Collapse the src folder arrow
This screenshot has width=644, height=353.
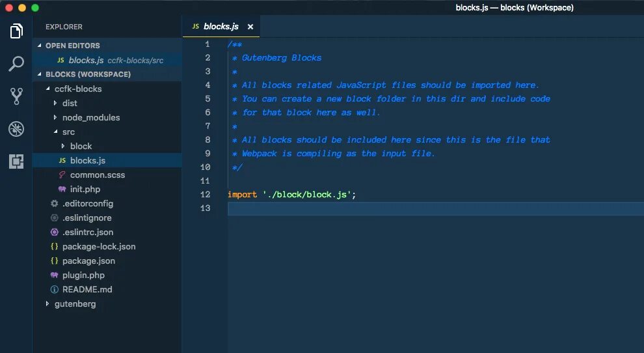tap(55, 132)
